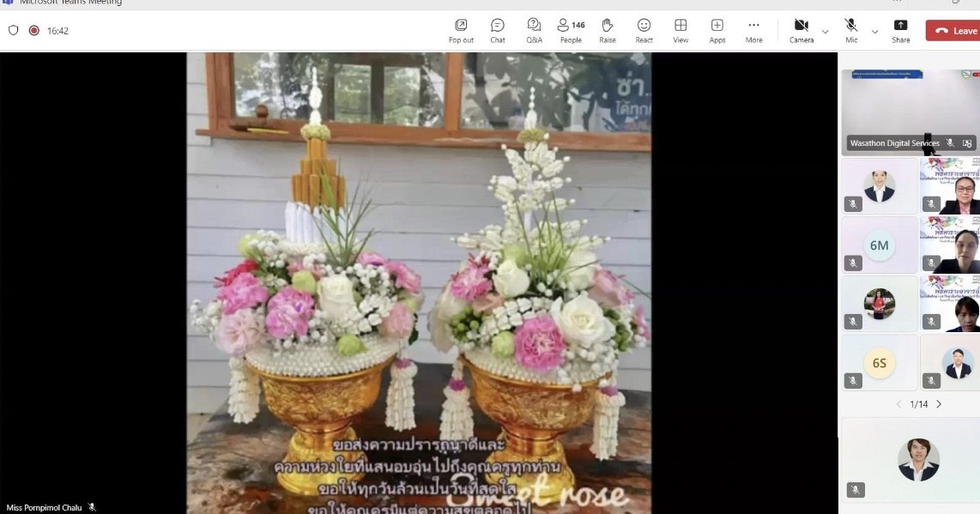
Task: Show the People participants list
Action: (571, 31)
